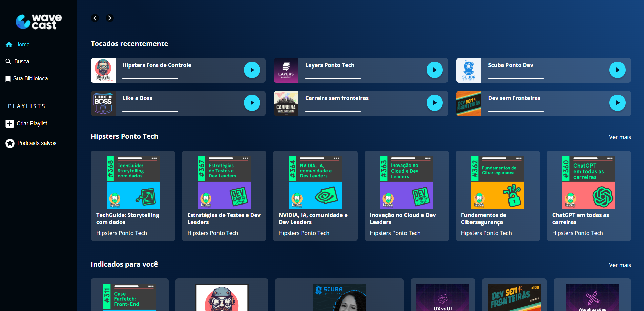Click progress bar under Layers Ponto Tech

tap(333, 79)
